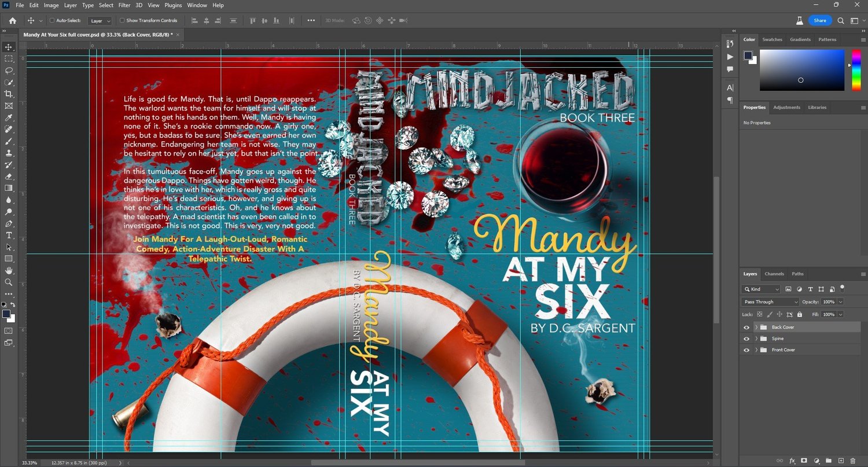
Task: Switch to the Channels tab
Action: coord(774,274)
